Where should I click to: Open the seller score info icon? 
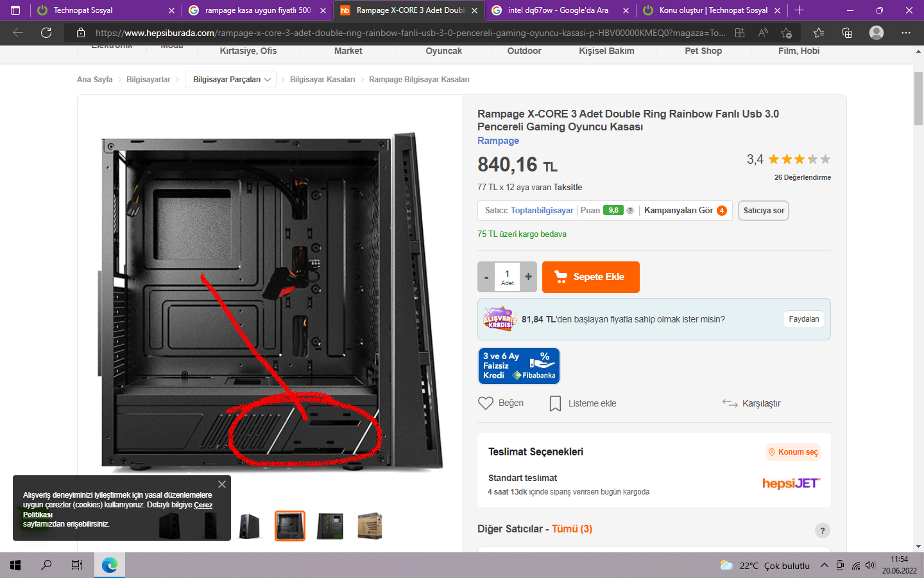point(630,211)
